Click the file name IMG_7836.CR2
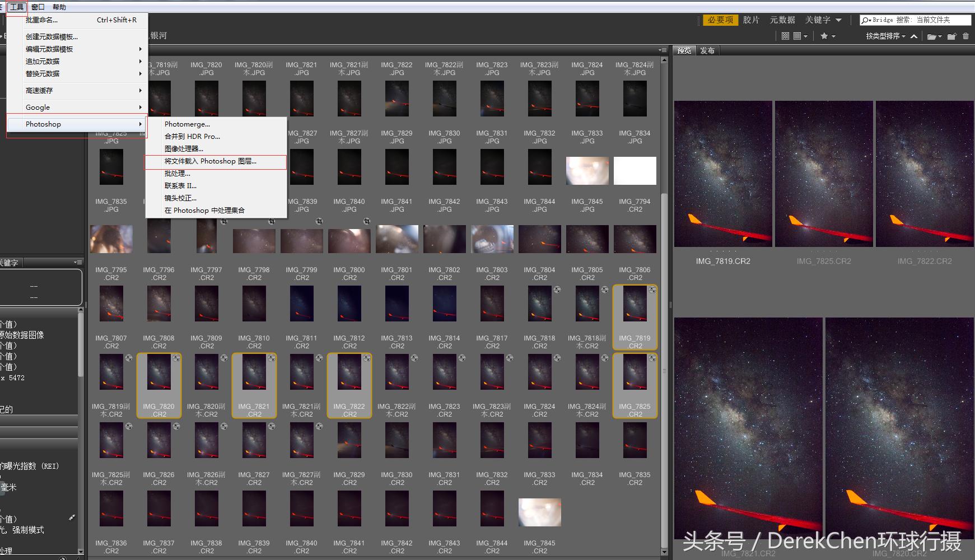The height and width of the screenshot is (560, 975). (111, 547)
